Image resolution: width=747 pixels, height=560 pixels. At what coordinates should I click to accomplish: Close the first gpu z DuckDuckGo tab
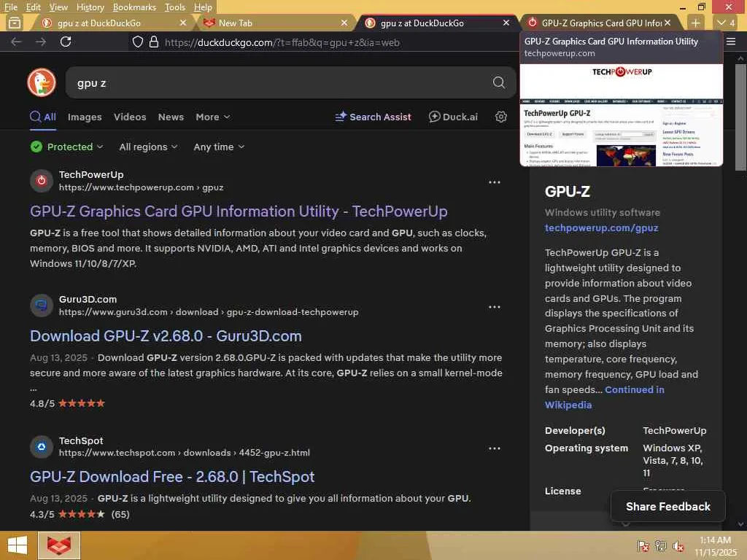tap(183, 23)
